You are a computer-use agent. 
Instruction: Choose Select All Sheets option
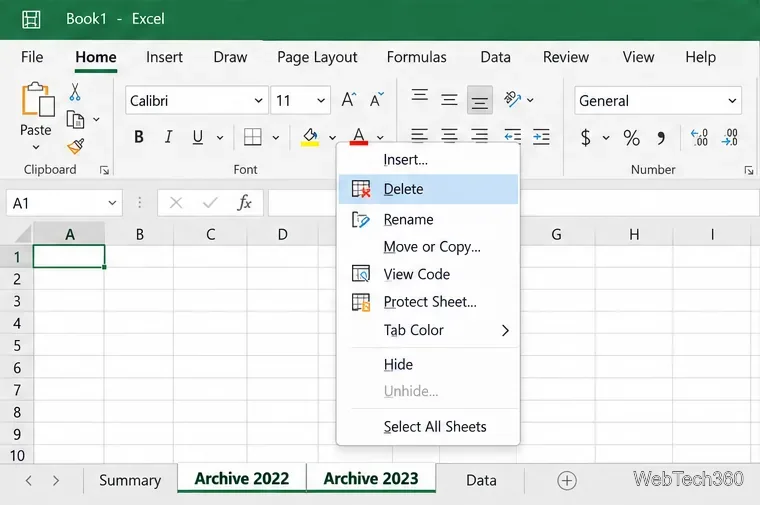tap(428, 426)
